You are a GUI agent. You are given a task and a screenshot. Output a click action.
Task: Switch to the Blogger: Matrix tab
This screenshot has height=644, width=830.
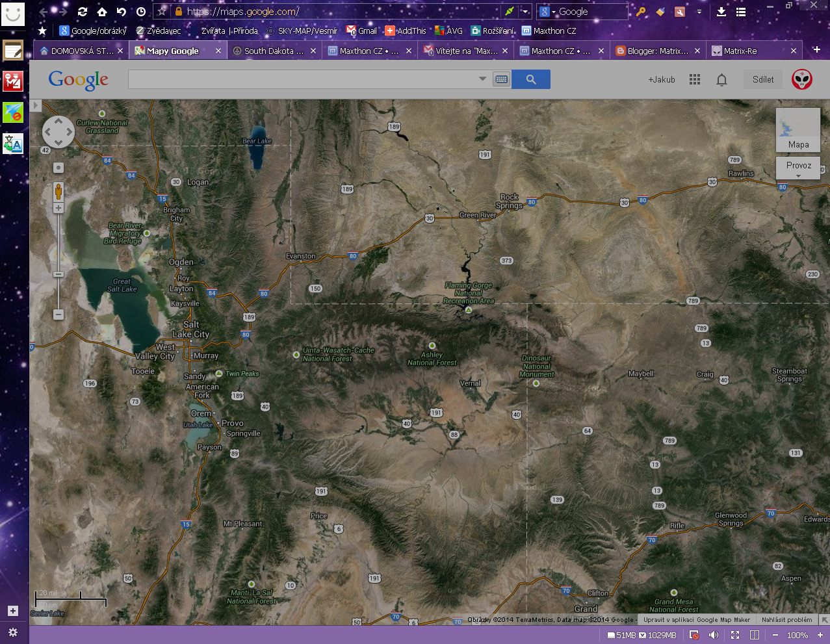point(656,51)
